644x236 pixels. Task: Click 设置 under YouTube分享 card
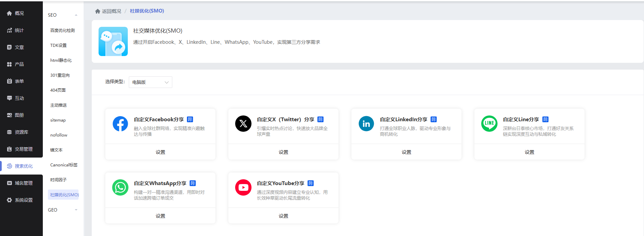coord(283,216)
